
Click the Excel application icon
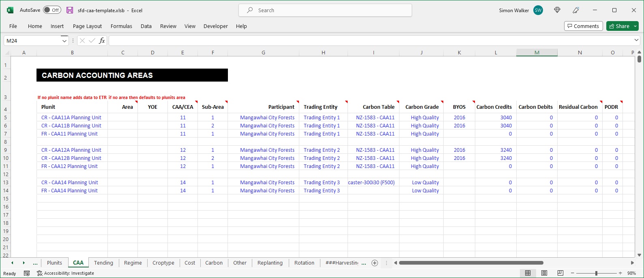coord(10,10)
